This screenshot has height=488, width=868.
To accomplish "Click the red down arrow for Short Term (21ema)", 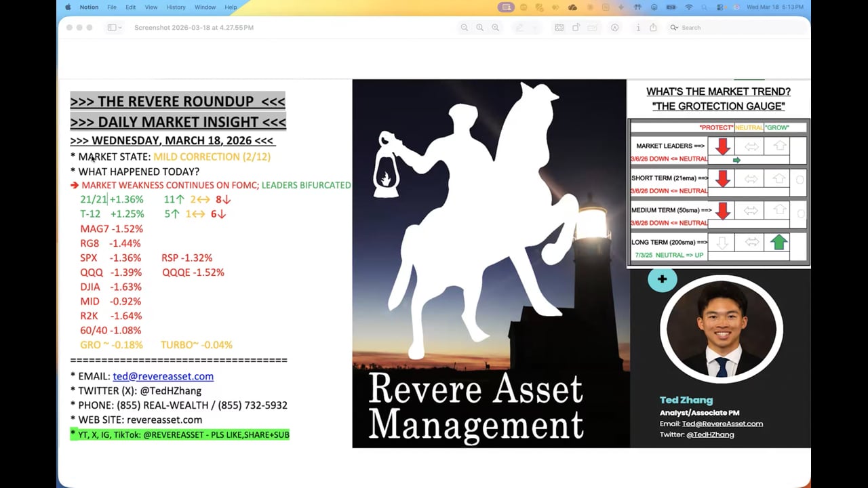I will pyautogui.click(x=722, y=178).
